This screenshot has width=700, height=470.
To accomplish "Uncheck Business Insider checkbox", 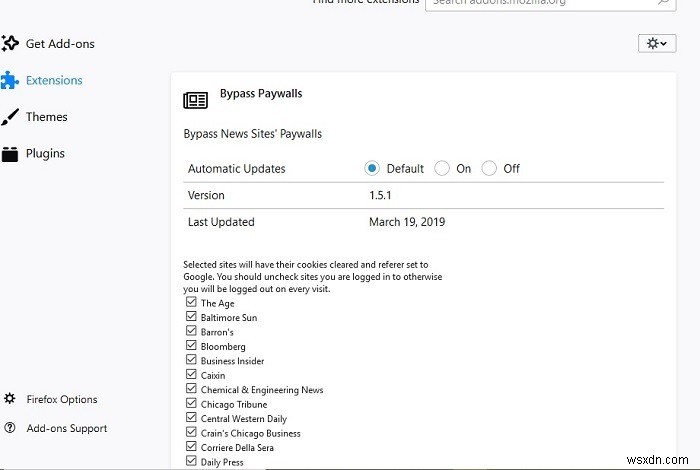I will coord(191,360).
